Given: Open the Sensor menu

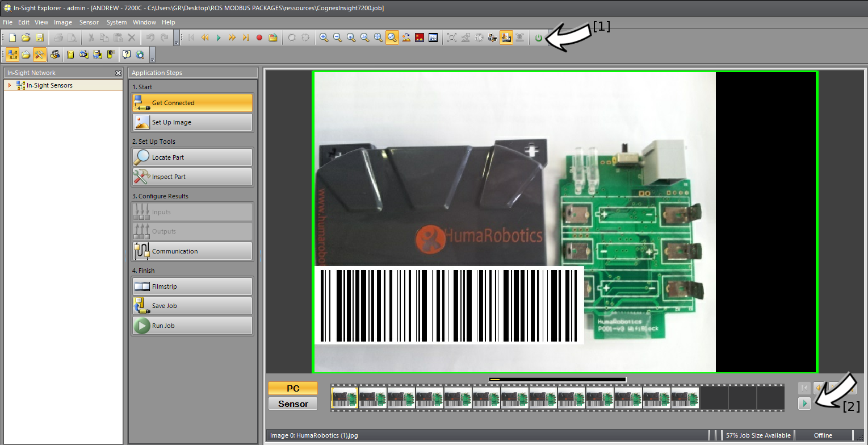Looking at the screenshot, I should 89,22.
